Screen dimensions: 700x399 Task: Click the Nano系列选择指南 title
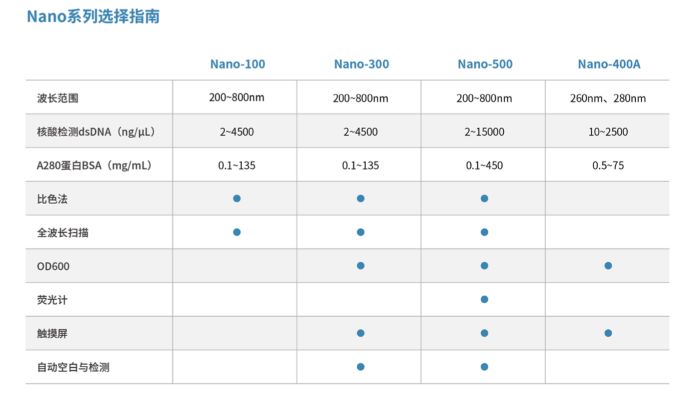click(93, 17)
